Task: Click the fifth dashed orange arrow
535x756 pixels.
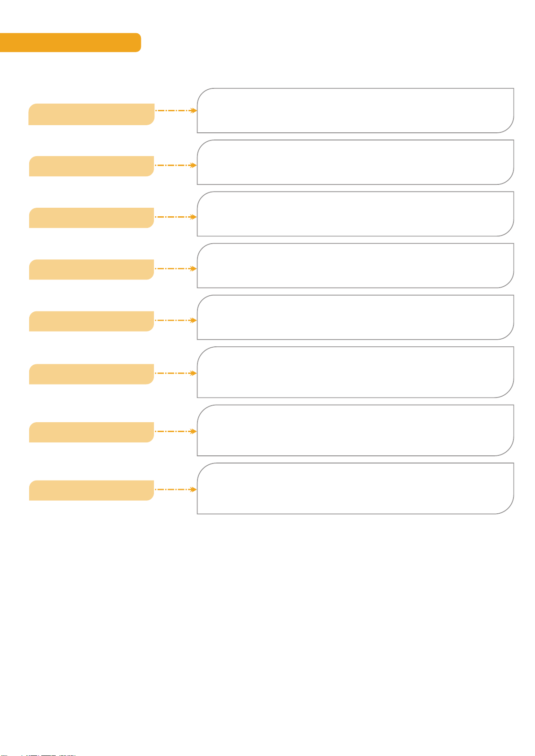Action: pos(176,320)
